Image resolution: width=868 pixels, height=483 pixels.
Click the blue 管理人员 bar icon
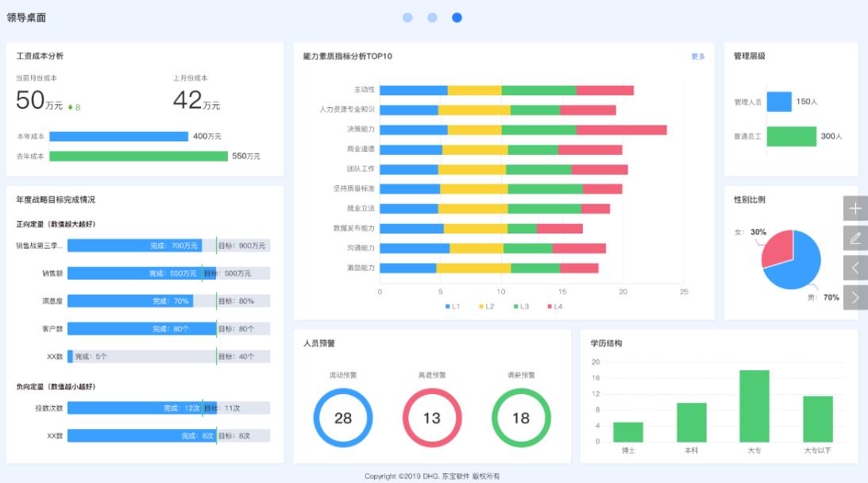pyautogui.click(x=779, y=102)
